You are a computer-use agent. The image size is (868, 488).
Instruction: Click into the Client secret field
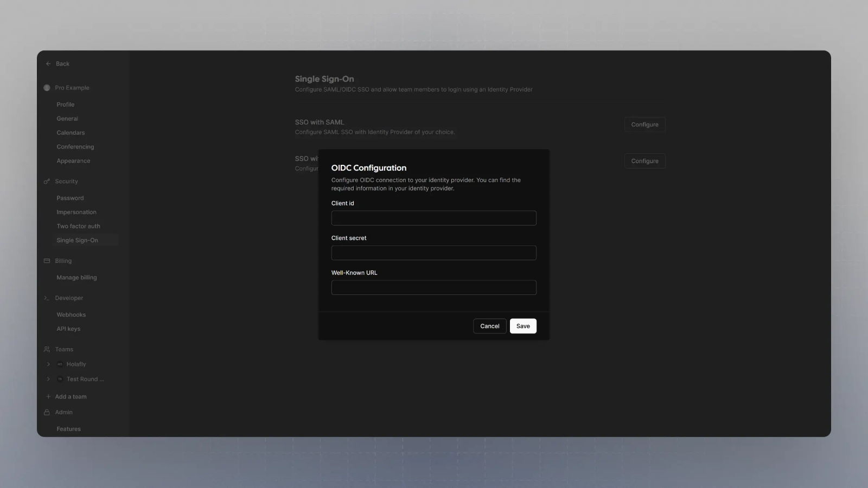434,253
